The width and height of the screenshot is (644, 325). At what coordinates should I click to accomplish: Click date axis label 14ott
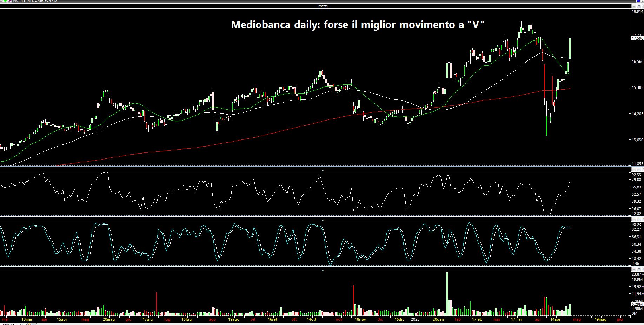(311, 320)
